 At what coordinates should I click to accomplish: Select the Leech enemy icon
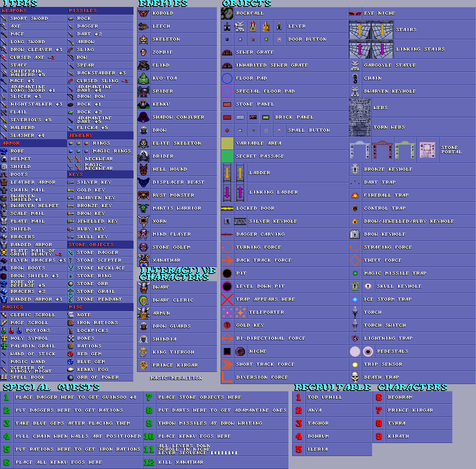(143, 26)
